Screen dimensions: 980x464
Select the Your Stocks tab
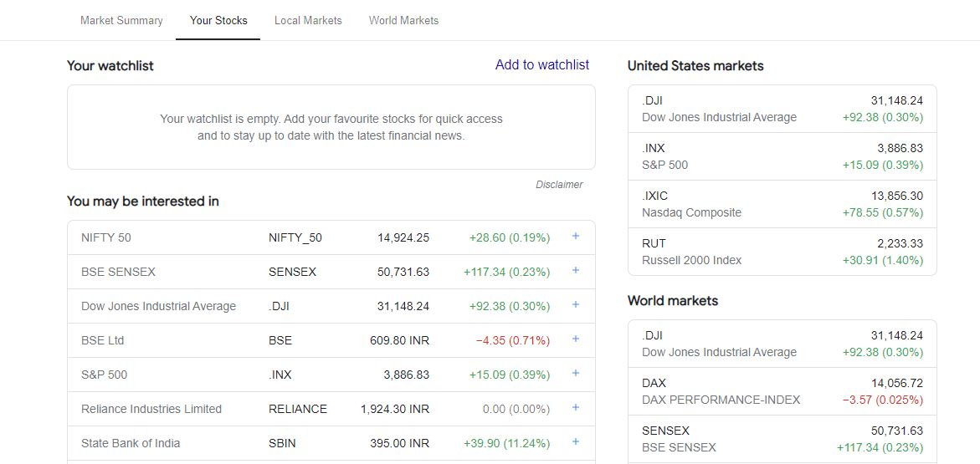(218, 21)
